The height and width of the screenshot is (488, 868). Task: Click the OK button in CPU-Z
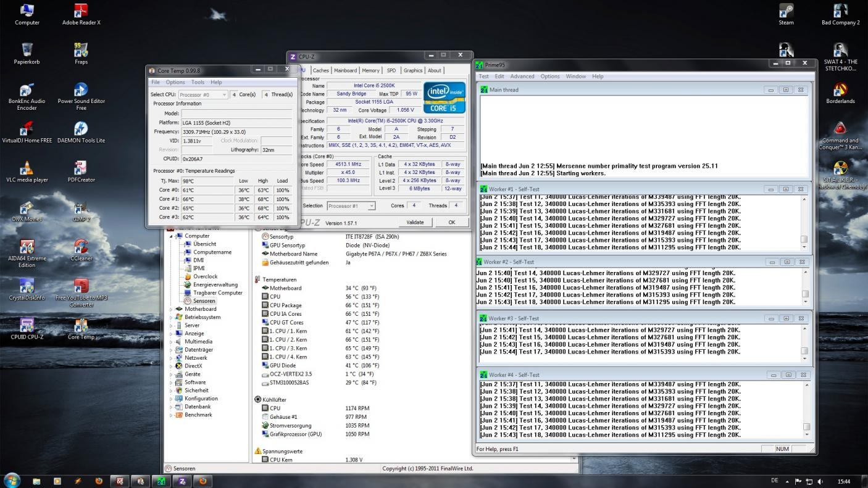(451, 222)
